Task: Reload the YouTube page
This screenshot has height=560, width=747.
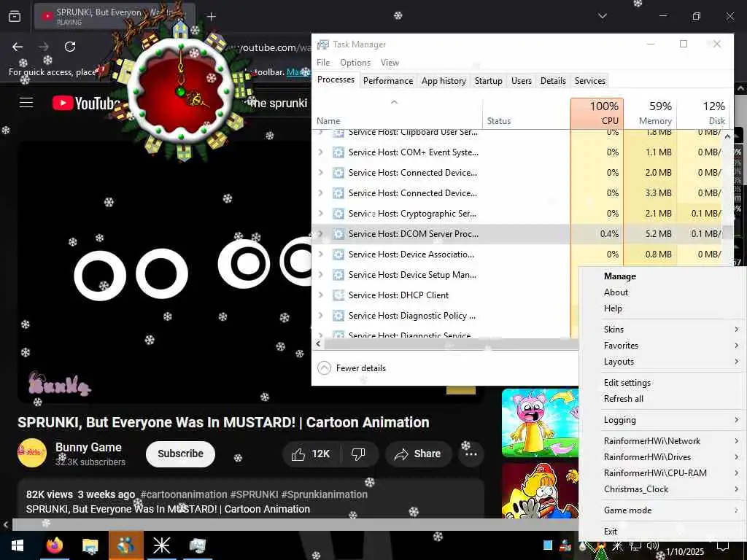Action: coord(70,47)
